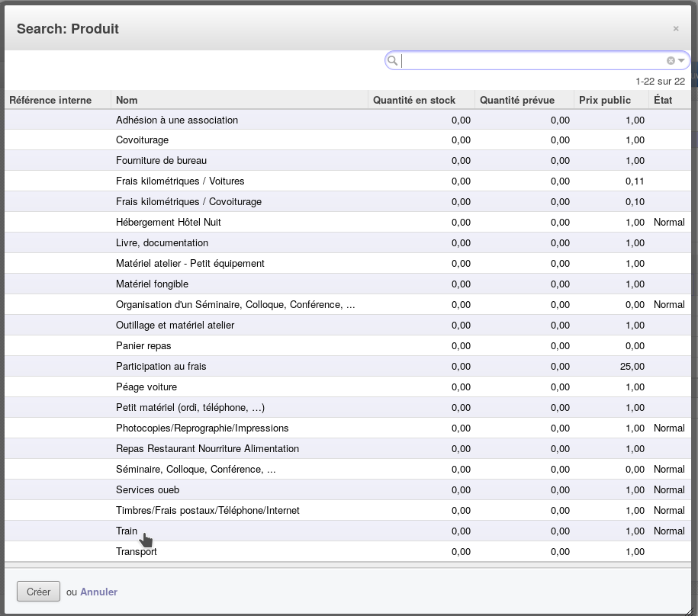Click the 0,11 price in Voitures row
This screenshot has width=698, height=616.
click(635, 181)
